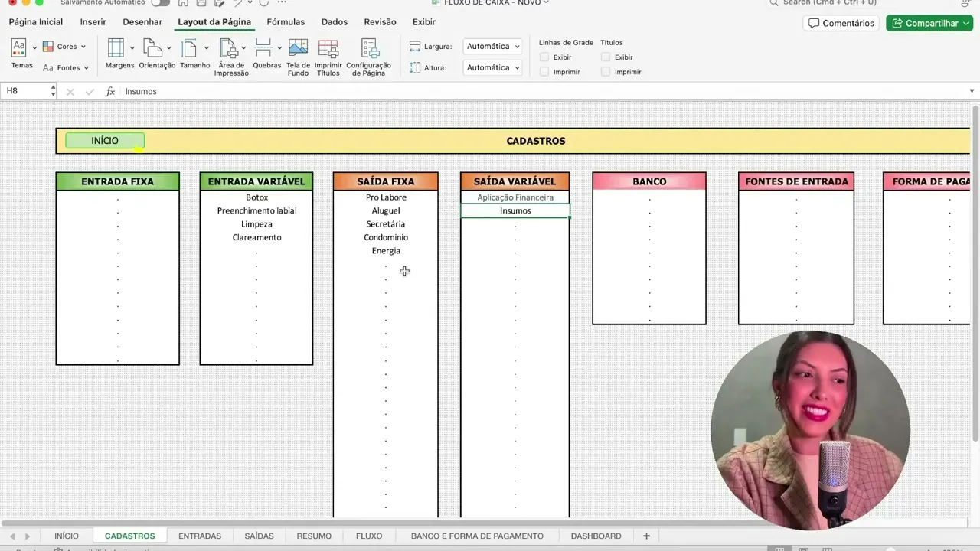The image size is (980, 551).
Task: Open the SAÍDAS sheet tab
Action: click(x=259, y=536)
